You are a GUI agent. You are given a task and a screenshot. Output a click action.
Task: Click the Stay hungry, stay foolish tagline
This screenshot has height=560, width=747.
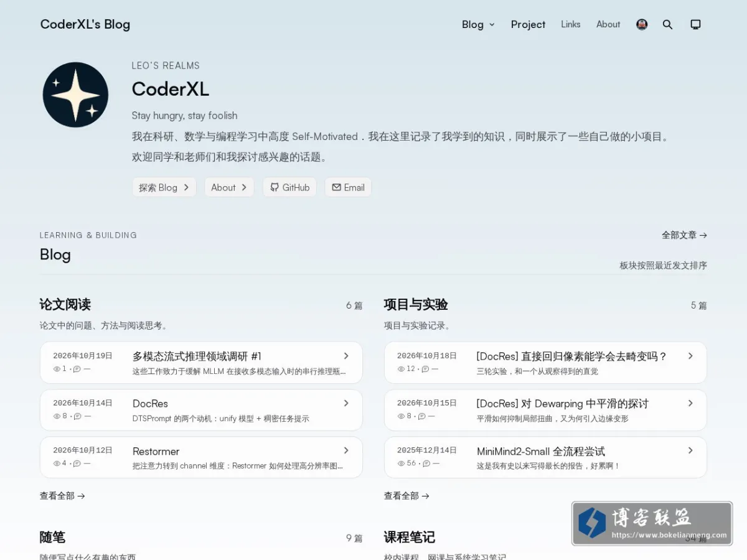[184, 115]
